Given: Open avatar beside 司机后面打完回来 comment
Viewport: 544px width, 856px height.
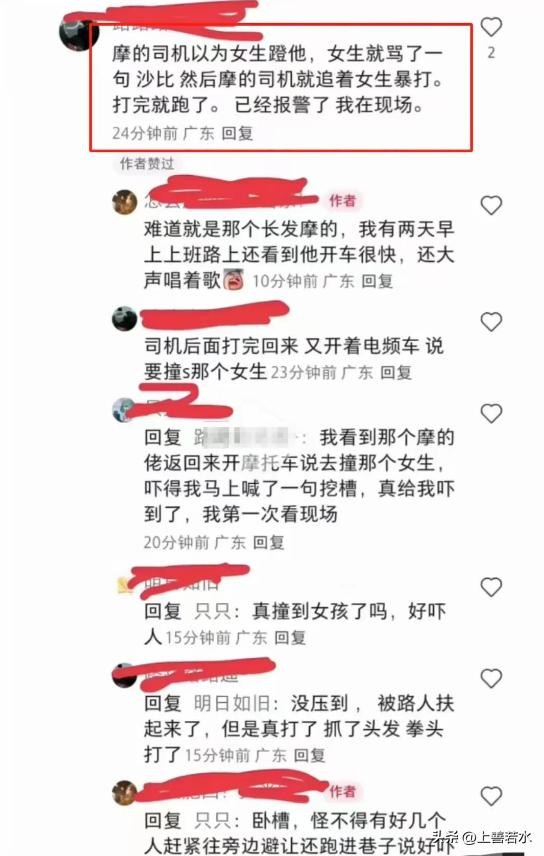Looking at the screenshot, I should coord(125,318).
